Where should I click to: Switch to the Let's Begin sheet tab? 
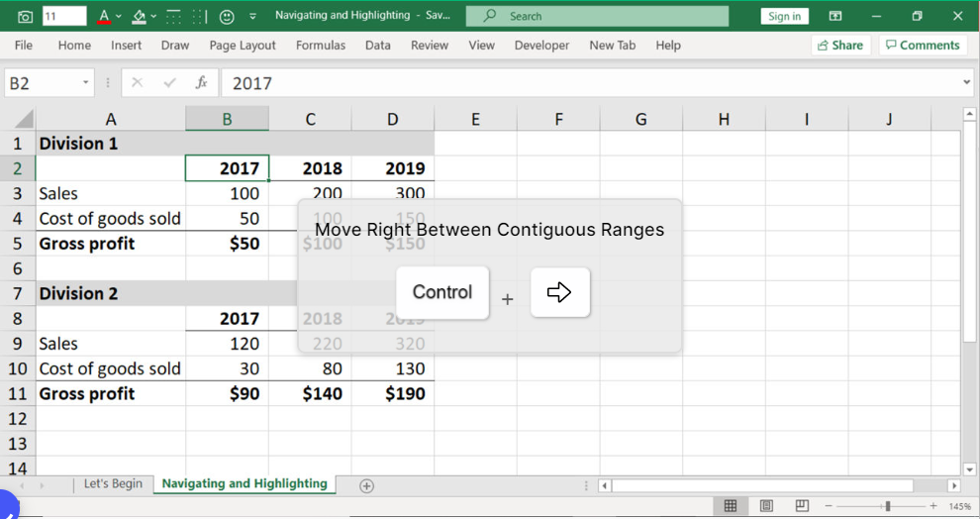[x=113, y=483]
